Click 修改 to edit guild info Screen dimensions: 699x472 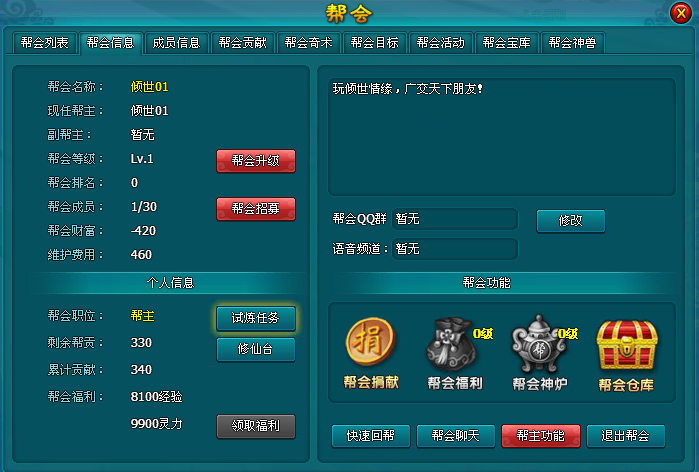tap(571, 221)
